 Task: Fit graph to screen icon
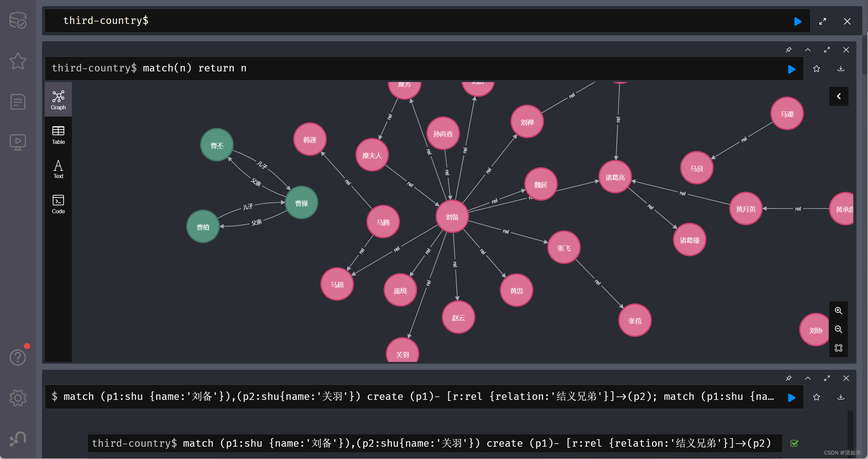(x=838, y=348)
